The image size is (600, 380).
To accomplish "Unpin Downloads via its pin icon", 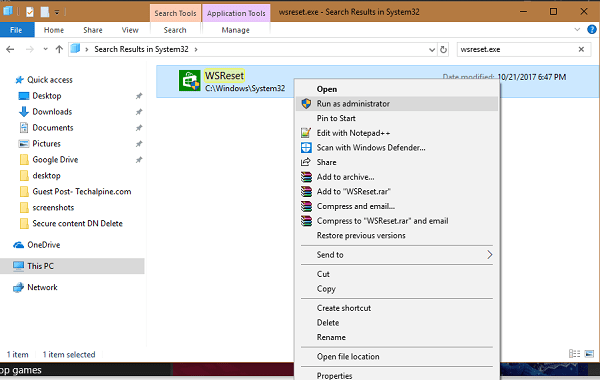I will point(139,112).
